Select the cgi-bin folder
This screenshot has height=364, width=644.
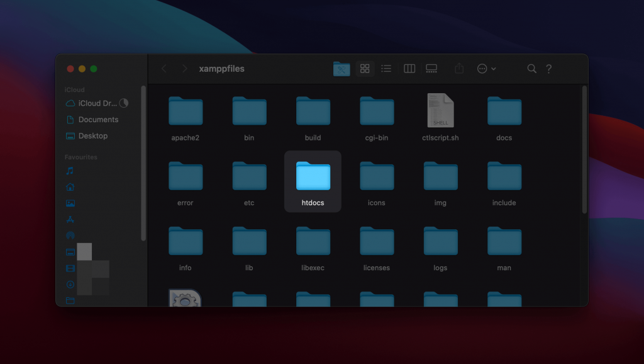[377, 111]
